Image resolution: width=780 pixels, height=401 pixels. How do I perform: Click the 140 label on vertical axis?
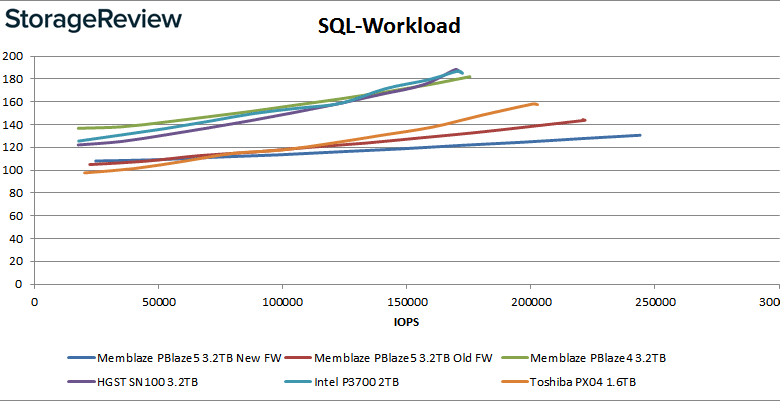(13, 124)
